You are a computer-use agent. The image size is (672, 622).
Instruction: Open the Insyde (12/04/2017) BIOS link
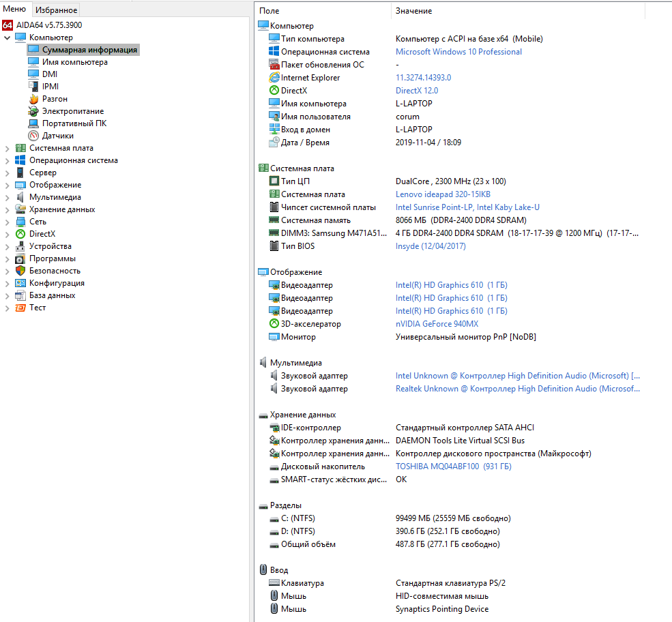(x=430, y=246)
